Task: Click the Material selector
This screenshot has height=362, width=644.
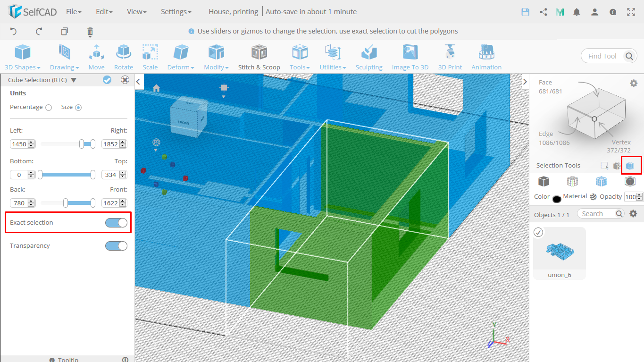Action: click(x=579, y=196)
